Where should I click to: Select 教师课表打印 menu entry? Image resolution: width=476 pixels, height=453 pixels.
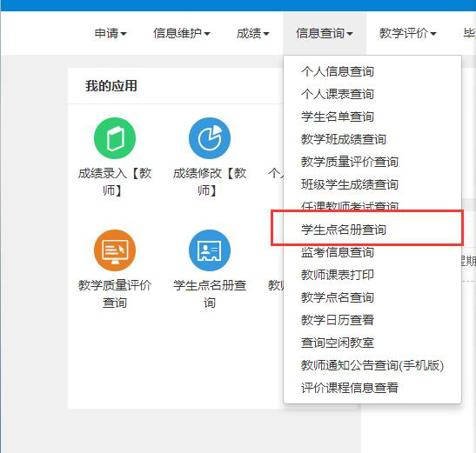[x=338, y=275]
